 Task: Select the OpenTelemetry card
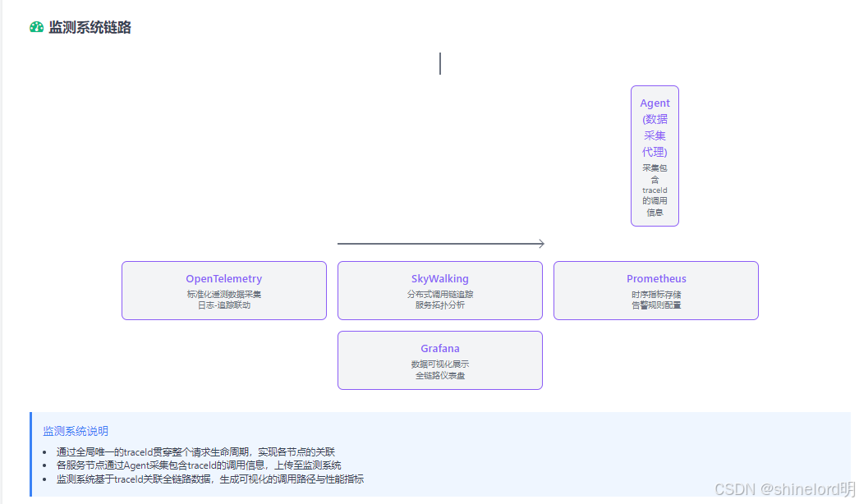[224, 291]
